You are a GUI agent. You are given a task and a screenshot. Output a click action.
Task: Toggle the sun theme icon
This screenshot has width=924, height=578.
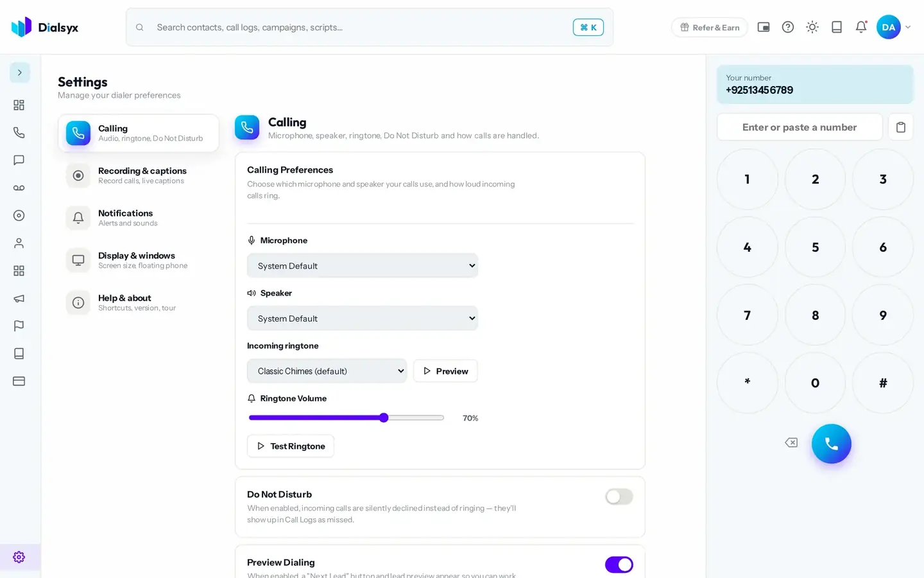click(812, 27)
